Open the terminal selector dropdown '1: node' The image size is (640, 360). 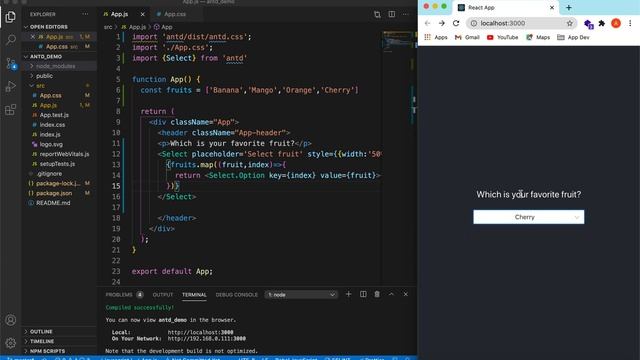[x=301, y=295]
